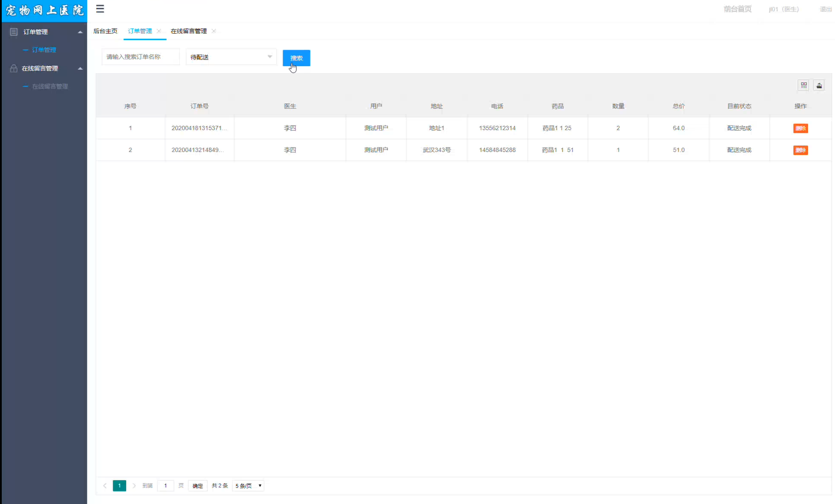835x504 pixels.
Task: Select 在线留言管理 submenu item in sidebar
Action: [50, 87]
